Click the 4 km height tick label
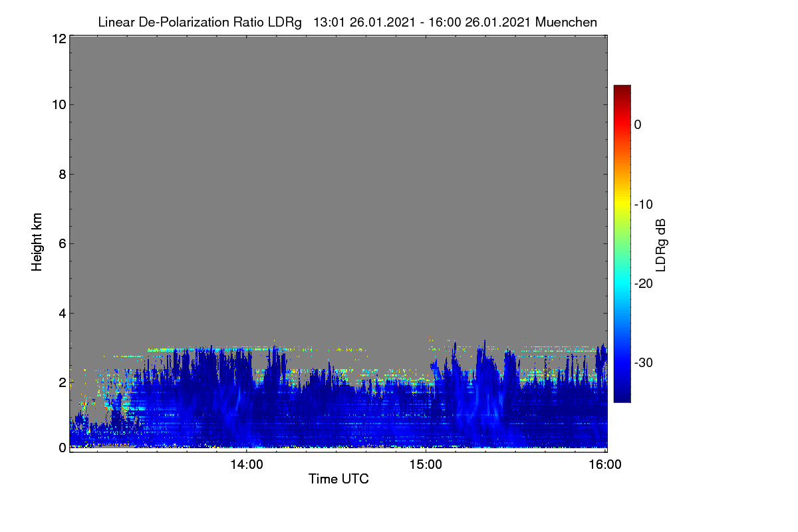 coord(62,313)
